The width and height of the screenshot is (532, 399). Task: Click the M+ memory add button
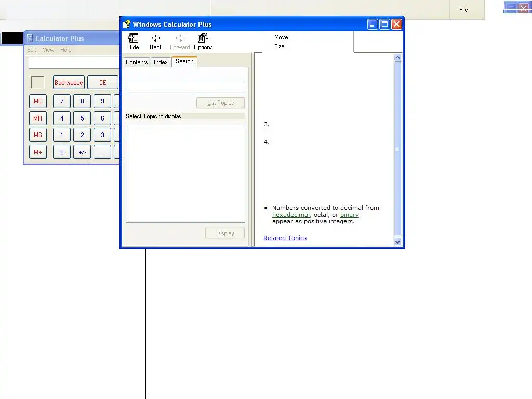coord(38,152)
